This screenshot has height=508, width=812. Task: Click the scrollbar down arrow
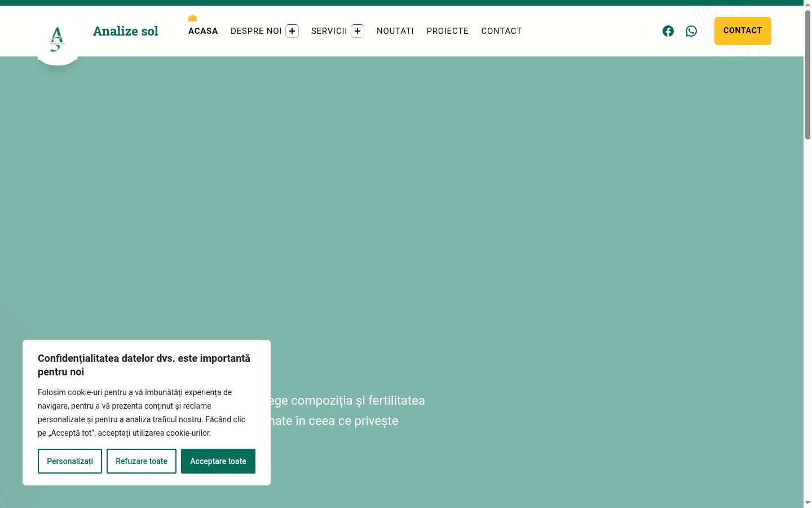pyautogui.click(x=807, y=503)
